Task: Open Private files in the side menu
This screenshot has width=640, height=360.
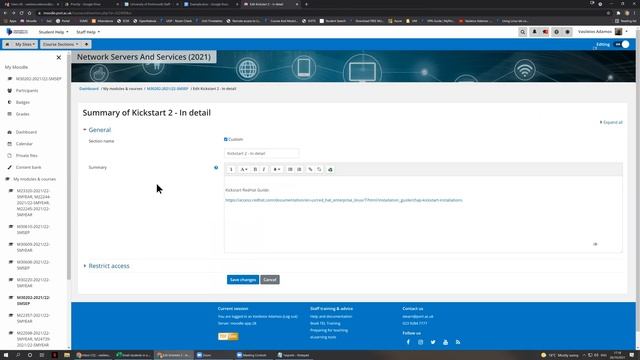Action: (27, 156)
